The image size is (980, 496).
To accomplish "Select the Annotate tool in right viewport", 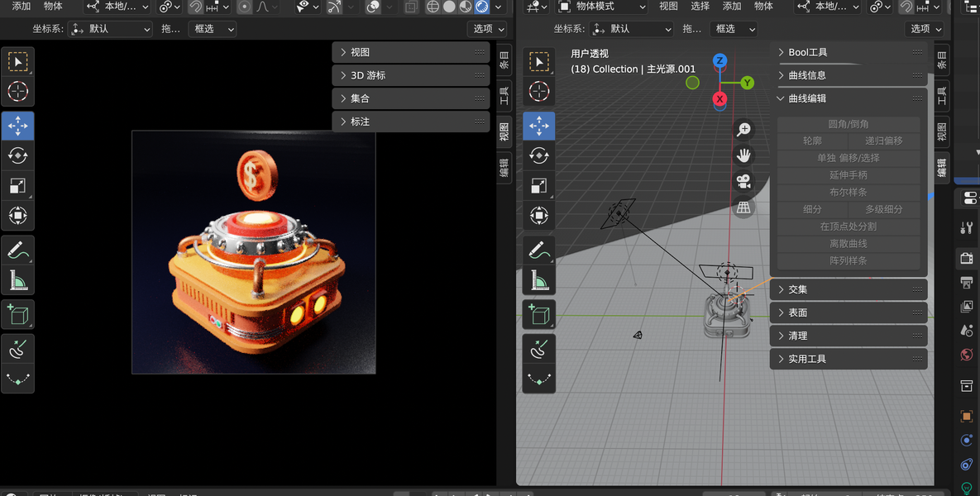I will point(538,250).
